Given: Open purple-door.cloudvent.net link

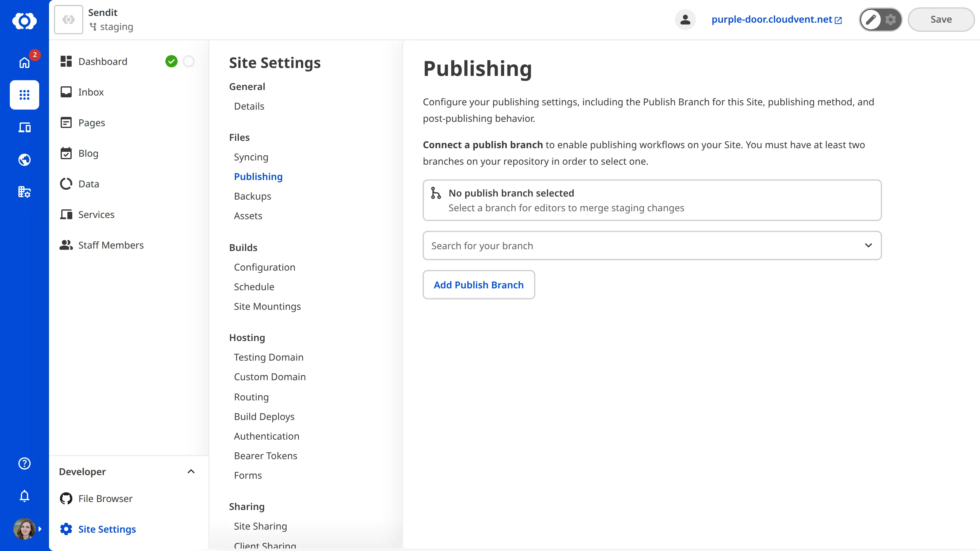Looking at the screenshot, I should (x=776, y=19).
